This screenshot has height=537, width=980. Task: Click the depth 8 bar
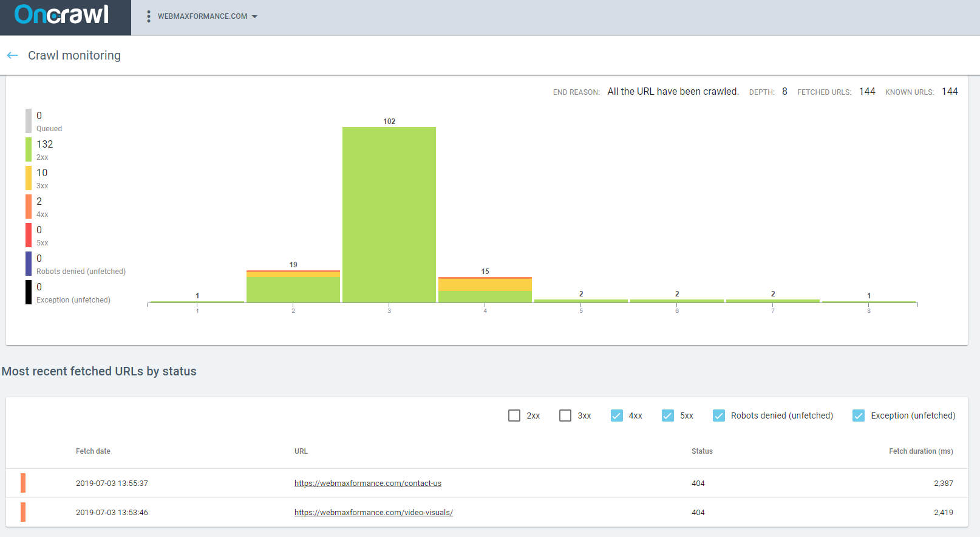point(869,301)
